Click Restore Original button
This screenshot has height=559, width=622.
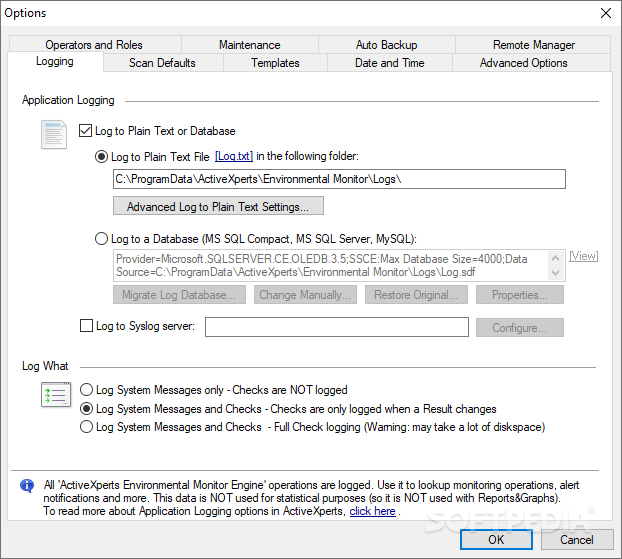tap(416, 295)
